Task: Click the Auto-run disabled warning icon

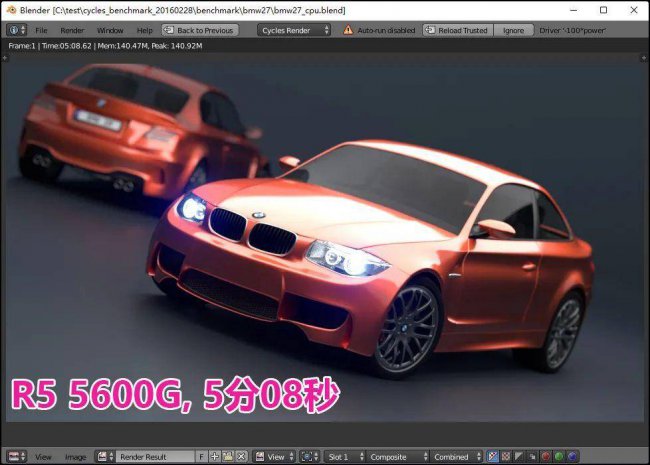Action: [x=348, y=30]
